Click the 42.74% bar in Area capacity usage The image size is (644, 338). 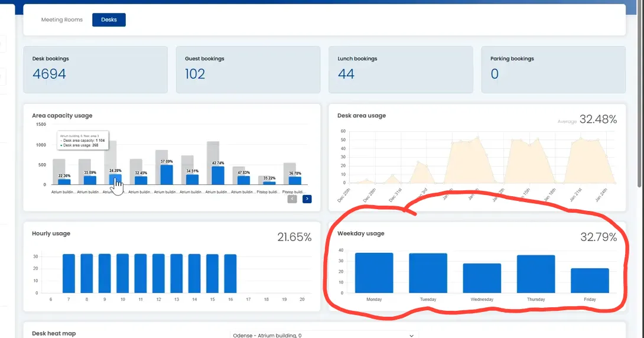[x=218, y=175]
